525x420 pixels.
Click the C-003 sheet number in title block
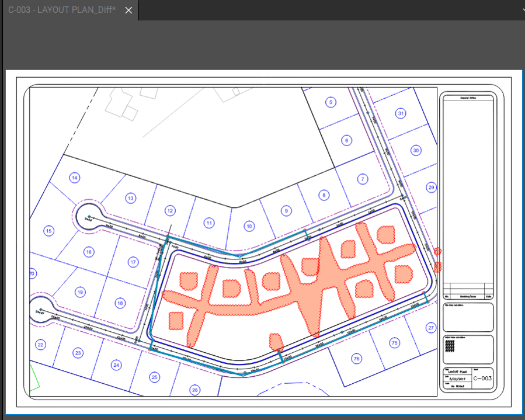coord(482,378)
